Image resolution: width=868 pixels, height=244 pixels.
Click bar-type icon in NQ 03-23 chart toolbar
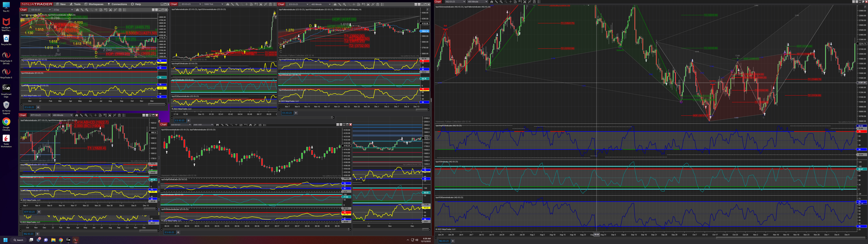pos(492,2)
